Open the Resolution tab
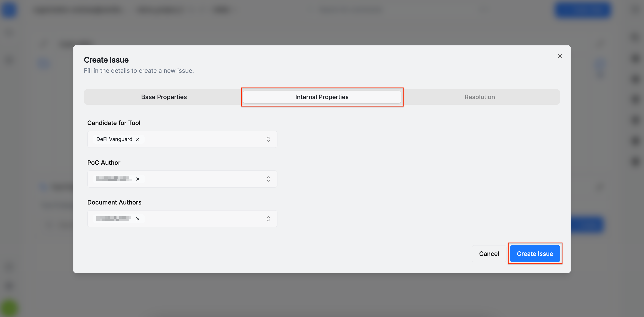Screen dimensions: 644x317 click(480, 97)
